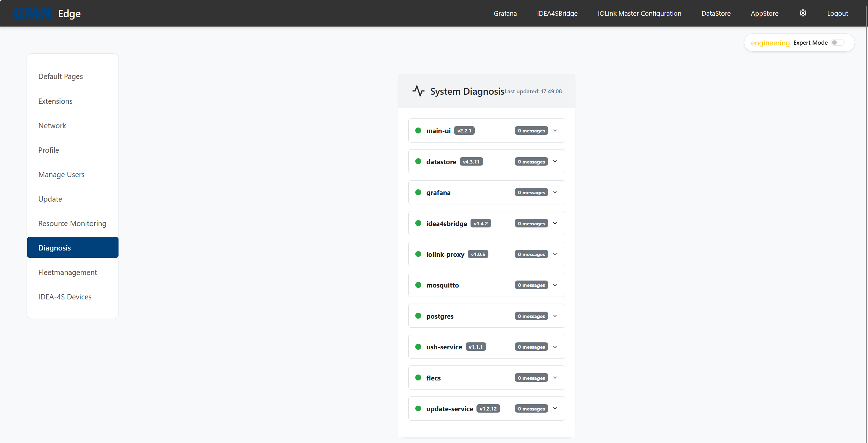Expand the grafana service entry
868x443 pixels.
tap(555, 192)
